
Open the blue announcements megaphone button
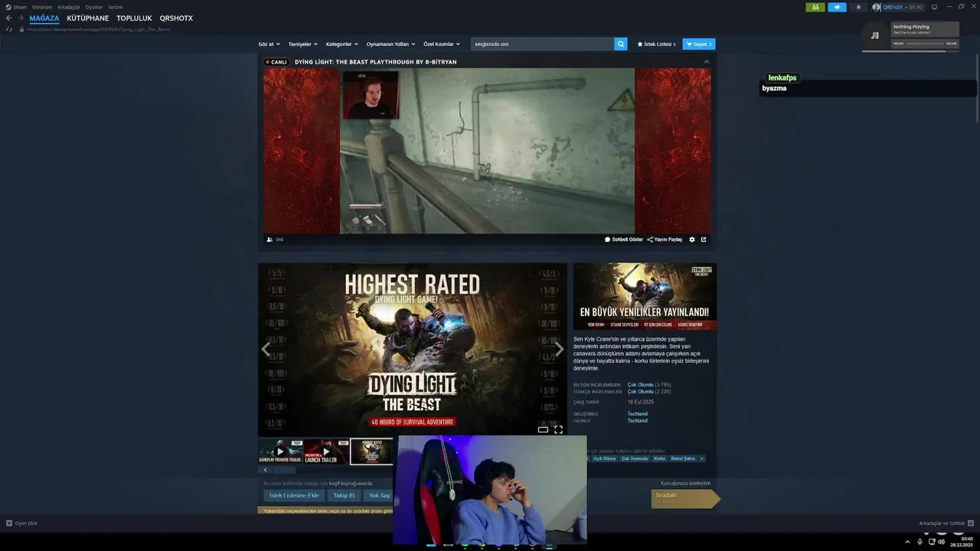[x=837, y=7]
